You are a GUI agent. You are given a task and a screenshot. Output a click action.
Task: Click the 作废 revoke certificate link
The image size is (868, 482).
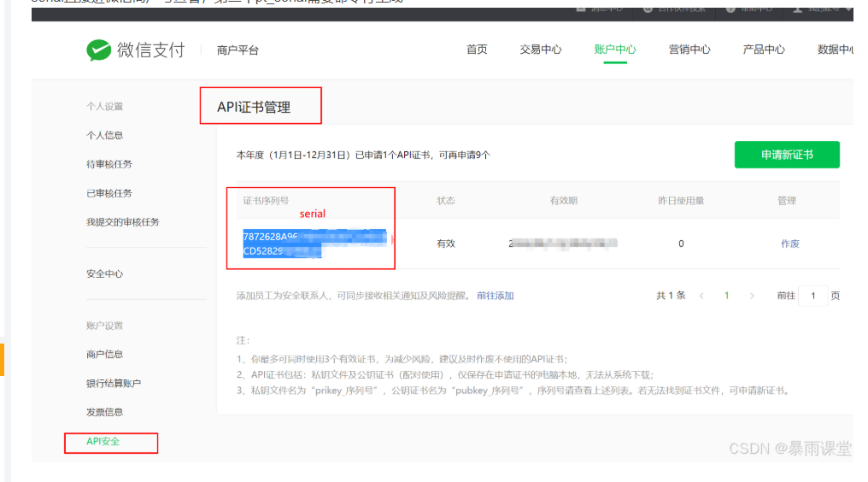coord(790,244)
